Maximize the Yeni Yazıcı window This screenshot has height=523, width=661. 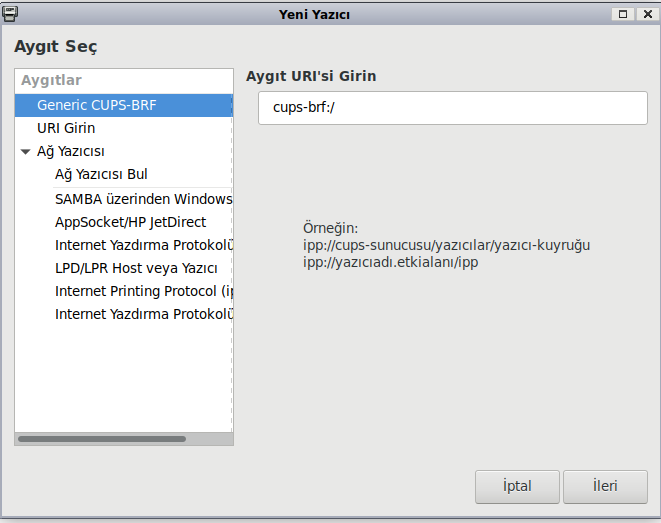pyautogui.click(x=623, y=14)
